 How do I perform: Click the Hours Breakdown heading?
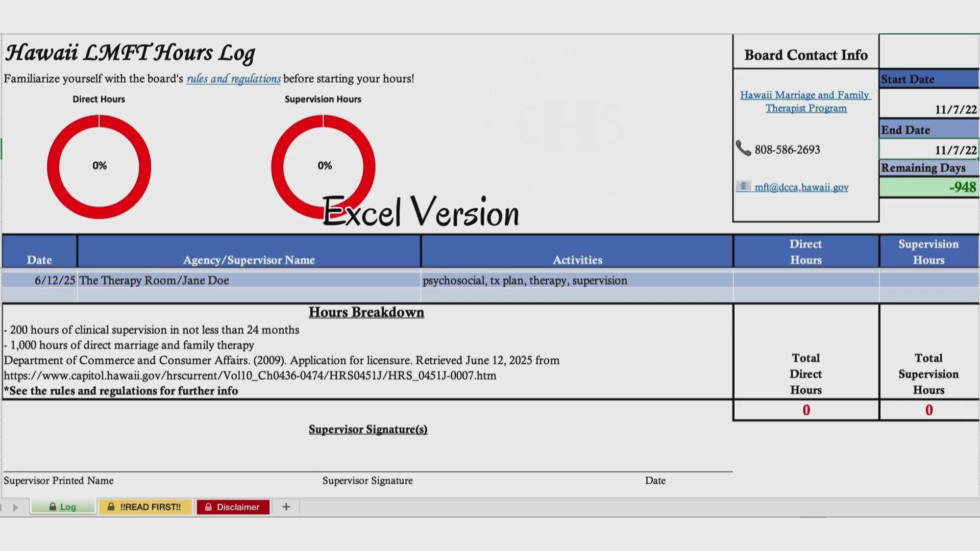[366, 312]
